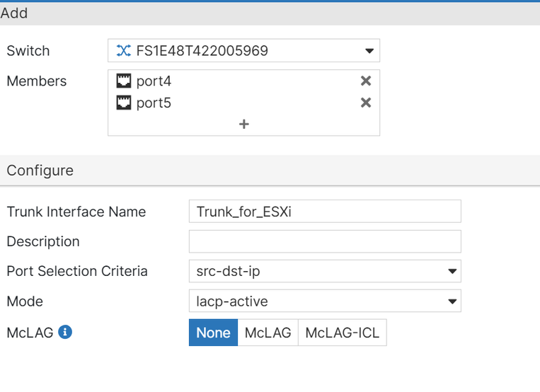Select port5 member entry
Viewport: 540px width, 392px height.
pos(154,103)
